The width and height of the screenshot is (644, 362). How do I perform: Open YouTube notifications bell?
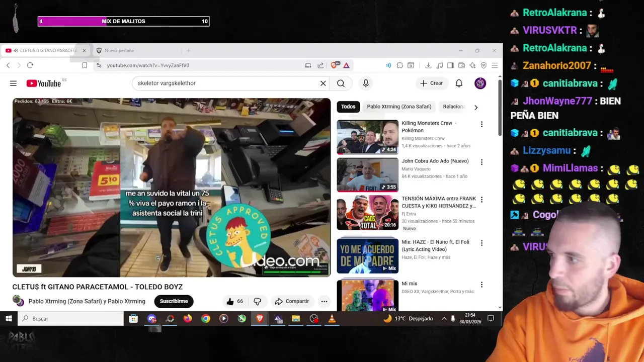pyautogui.click(x=459, y=83)
